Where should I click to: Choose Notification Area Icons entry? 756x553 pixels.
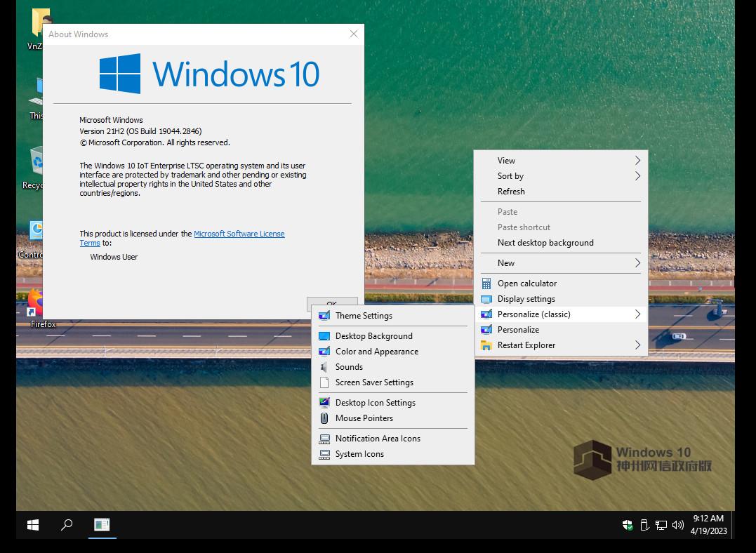tap(393, 439)
